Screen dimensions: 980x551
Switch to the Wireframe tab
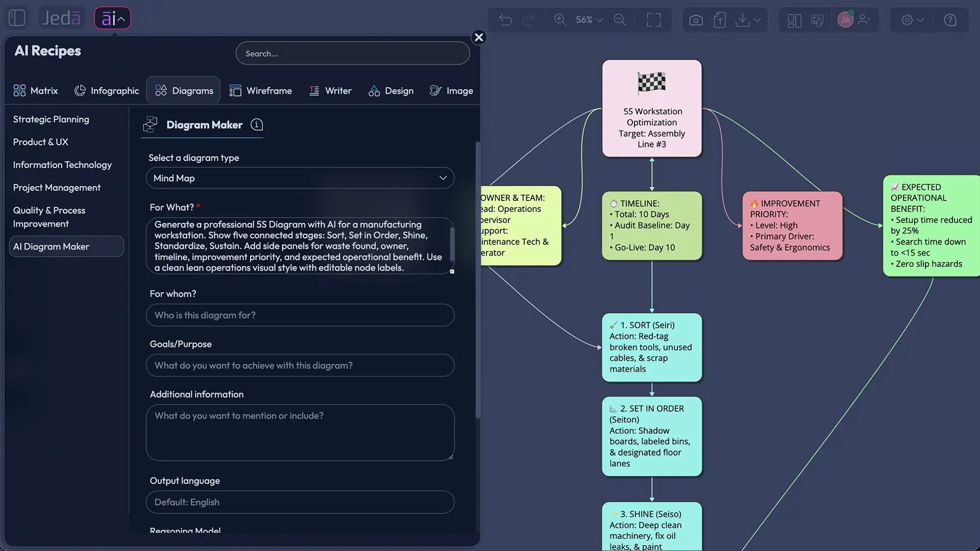[261, 91]
